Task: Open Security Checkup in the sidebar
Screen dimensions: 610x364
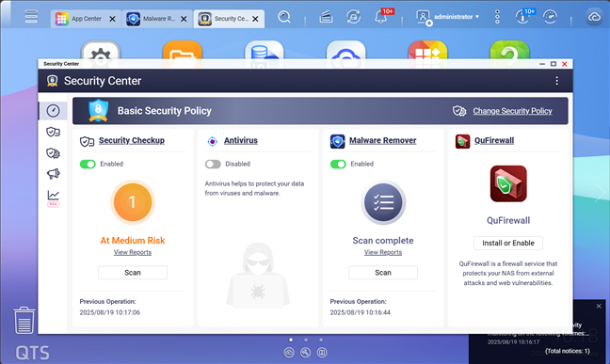Action: pyautogui.click(x=54, y=133)
